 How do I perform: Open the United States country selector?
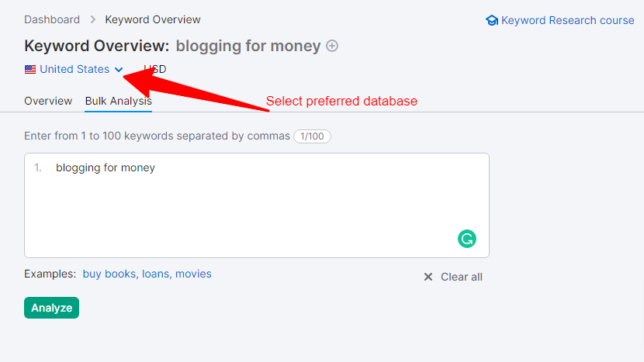[x=74, y=69]
